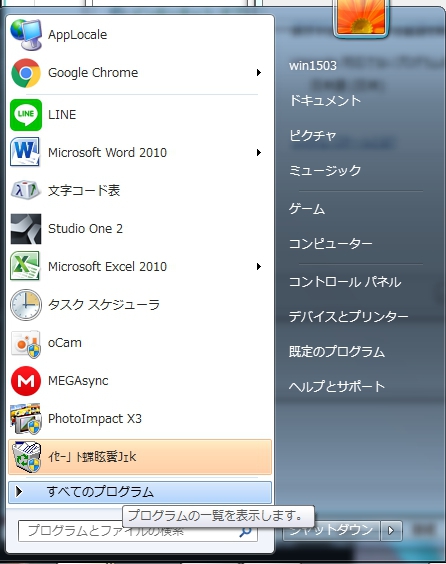
Task: Click the Microsoft Word 2010 icon
Action: tap(25, 153)
